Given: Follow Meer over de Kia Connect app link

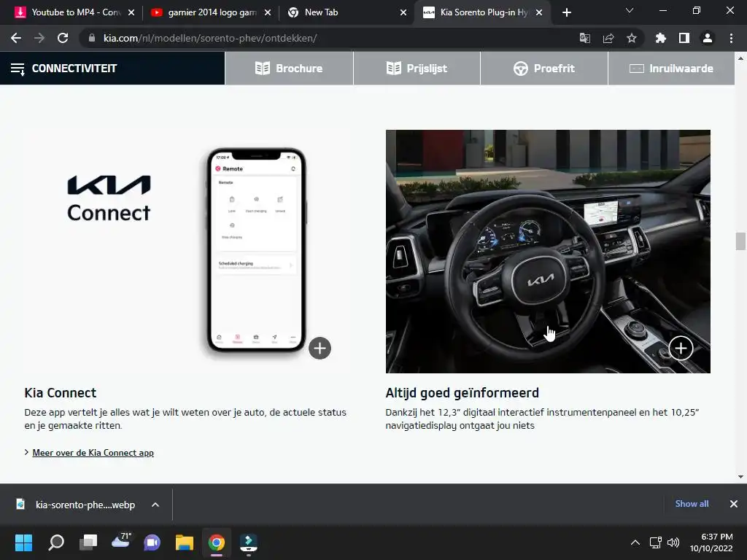Looking at the screenshot, I should click(x=93, y=453).
